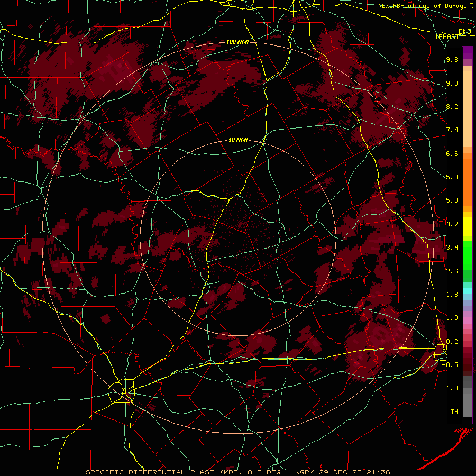Select the 3.4 legend value
Viewport: 476px width, 476px height.
(452, 247)
